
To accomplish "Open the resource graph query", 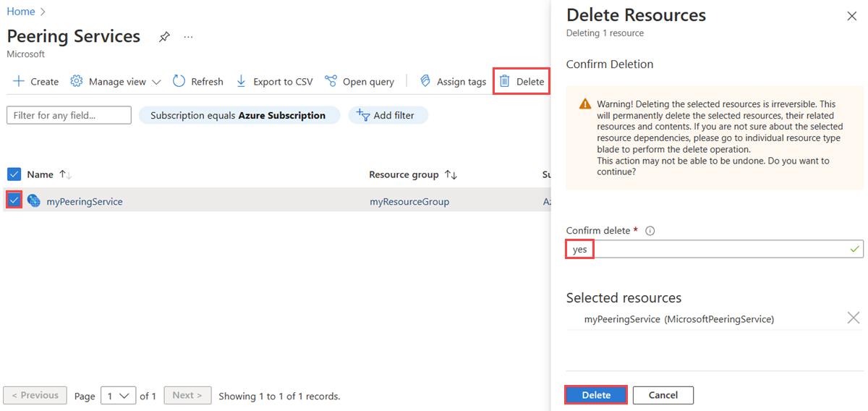I will (359, 82).
